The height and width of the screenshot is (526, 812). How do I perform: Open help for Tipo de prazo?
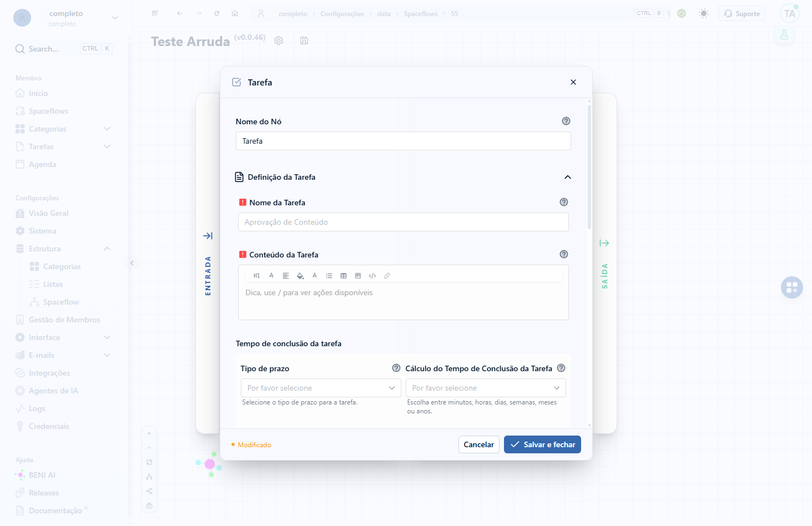click(x=396, y=368)
